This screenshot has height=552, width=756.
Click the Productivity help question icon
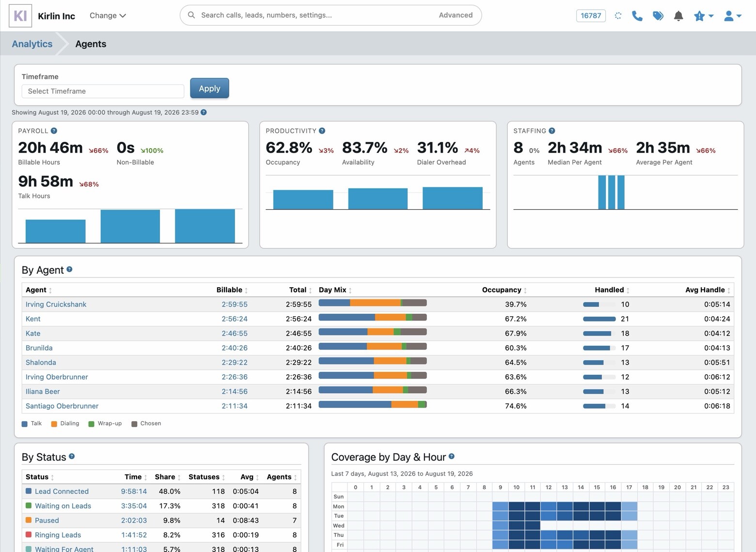322,131
